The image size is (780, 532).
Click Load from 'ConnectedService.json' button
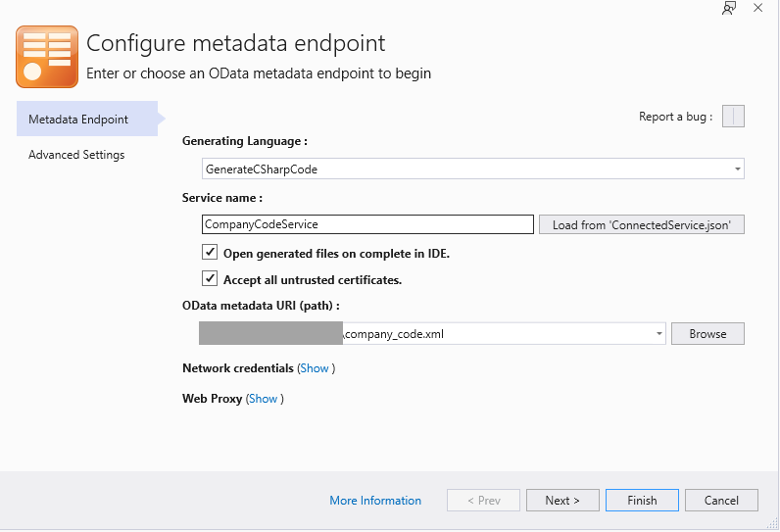tap(641, 224)
